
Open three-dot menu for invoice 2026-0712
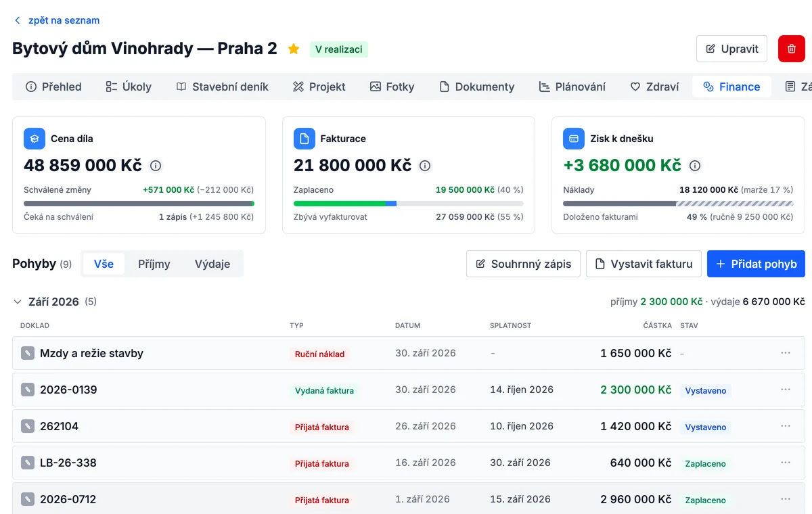click(x=786, y=499)
